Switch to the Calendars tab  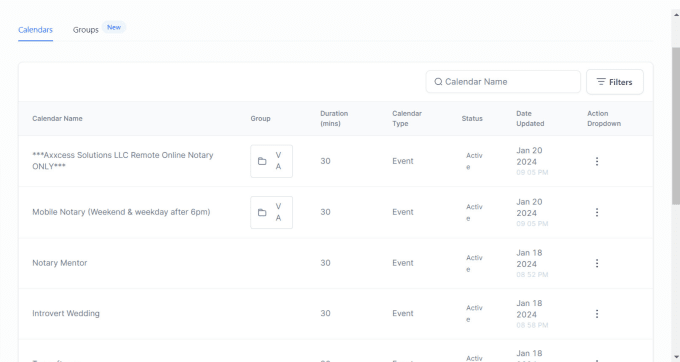click(x=36, y=29)
